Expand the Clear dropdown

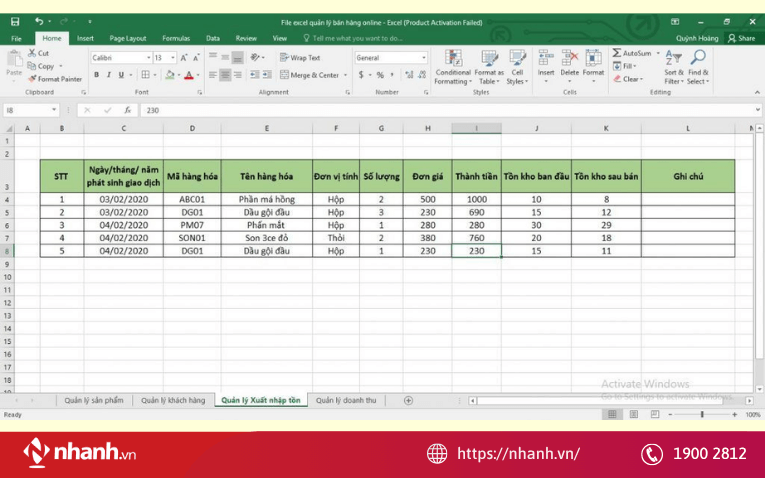point(641,79)
